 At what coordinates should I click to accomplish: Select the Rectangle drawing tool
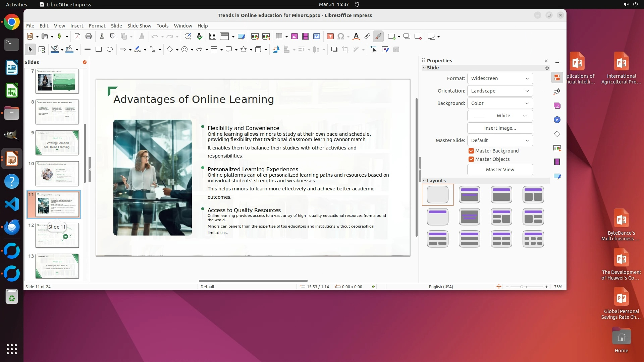click(x=98, y=50)
